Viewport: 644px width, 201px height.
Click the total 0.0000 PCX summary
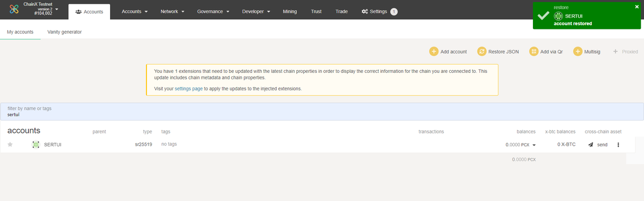tap(524, 159)
